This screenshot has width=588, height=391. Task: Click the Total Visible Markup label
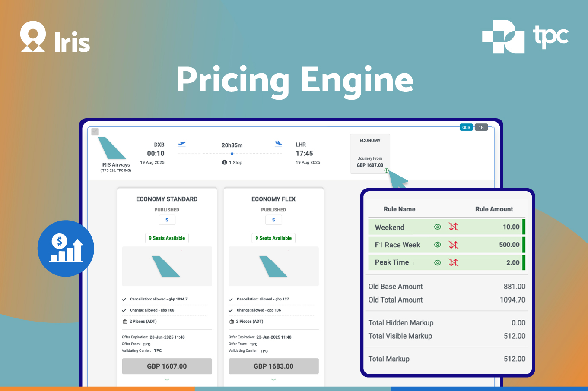pyautogui.click(x=400, y=336)
